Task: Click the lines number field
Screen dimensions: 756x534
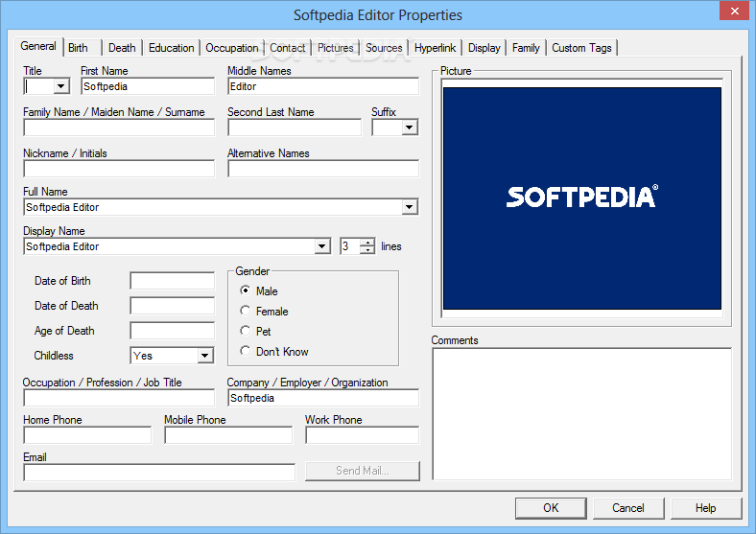Action: 350,246
